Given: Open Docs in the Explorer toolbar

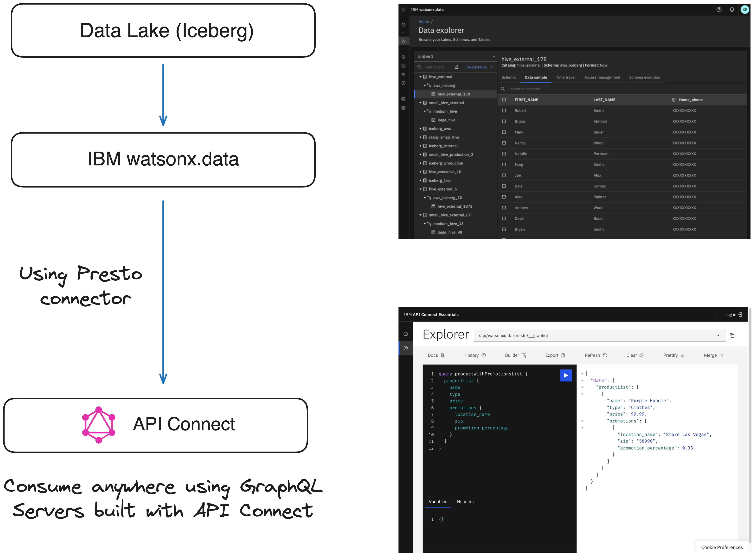Looking at the screenshot, I should pyautogui.click(x=436, y=355).
